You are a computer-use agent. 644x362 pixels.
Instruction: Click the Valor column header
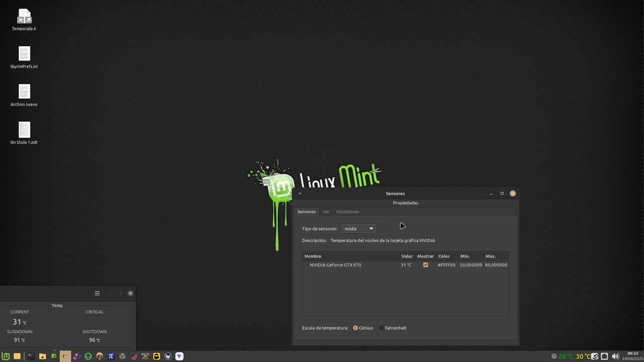coord(407,256)
